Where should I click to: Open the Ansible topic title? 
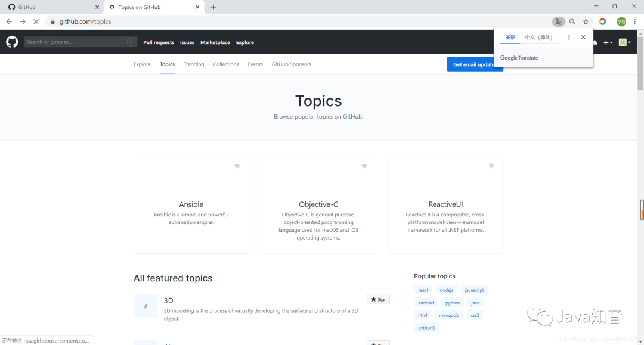191,204
